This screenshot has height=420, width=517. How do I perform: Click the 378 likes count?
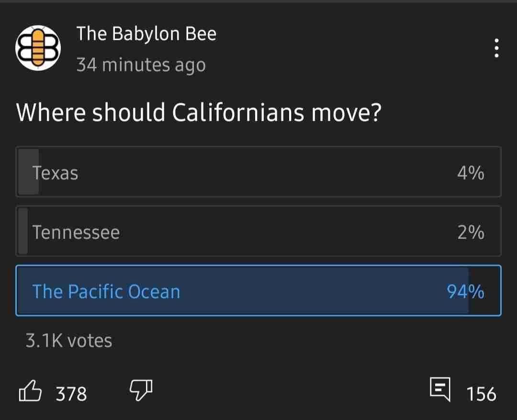[71, 394]
